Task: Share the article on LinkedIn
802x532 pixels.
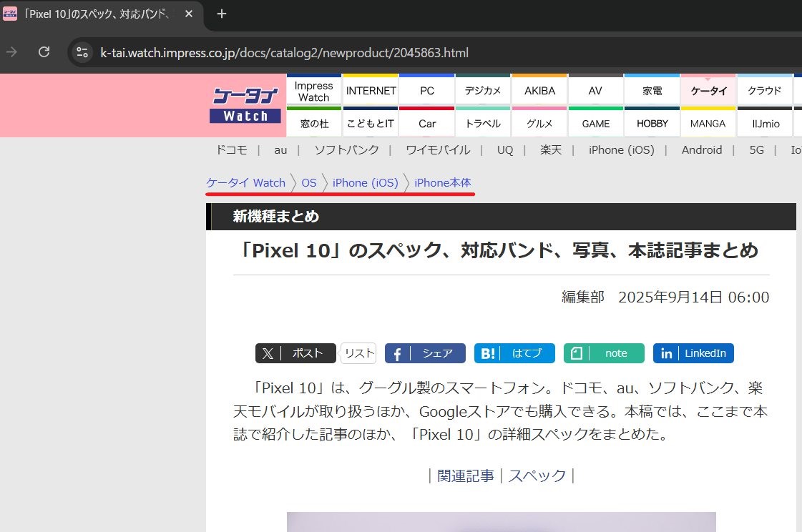Action: click(693, 353)
